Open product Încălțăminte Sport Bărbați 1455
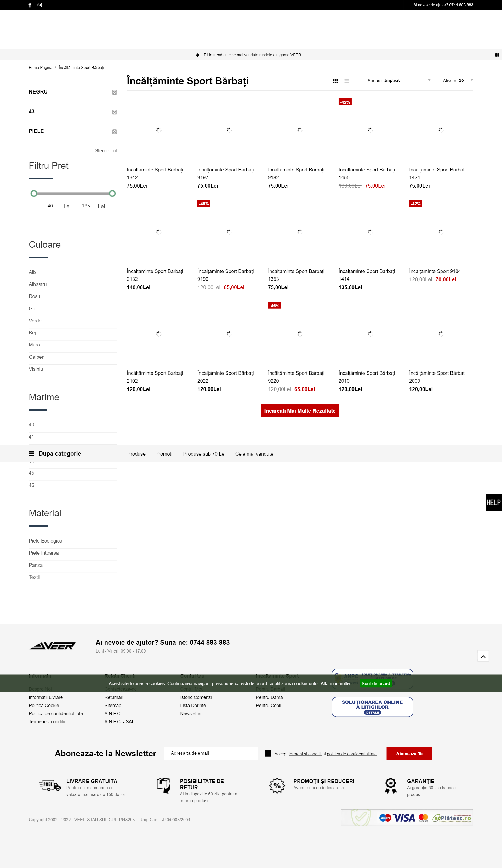Screen dimensions: 502x868 [x=367, y=174]
